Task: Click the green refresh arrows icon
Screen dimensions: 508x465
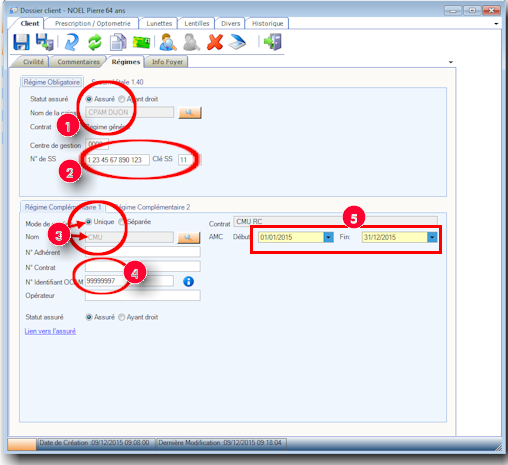Action: click(95, 43)
